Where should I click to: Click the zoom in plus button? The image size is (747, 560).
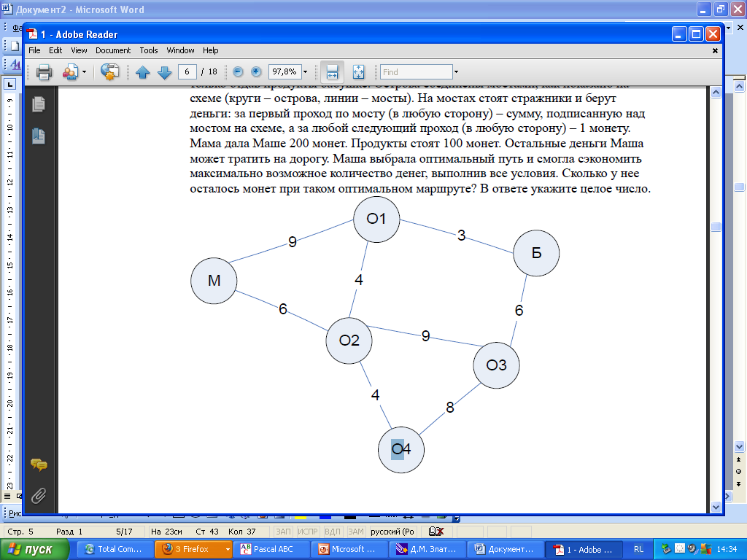[256, 72]
